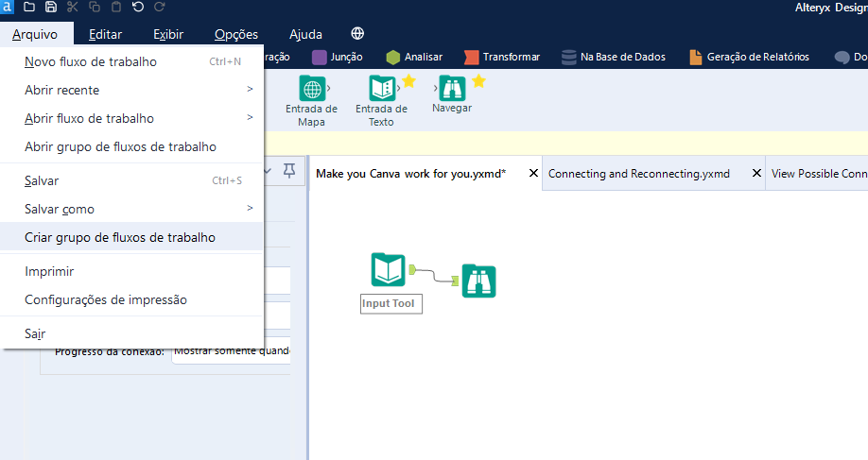Choose Salvar in the Arquivo menu

click(x=131, y=180)
